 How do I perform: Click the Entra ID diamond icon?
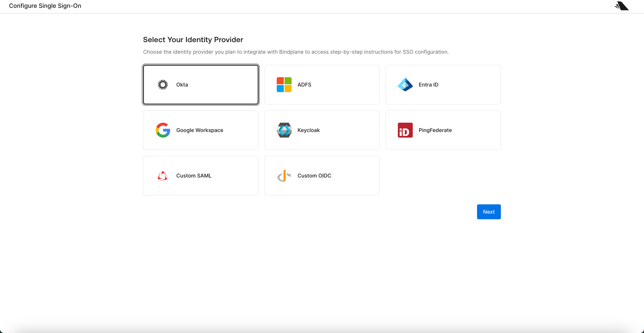(405, 85)
